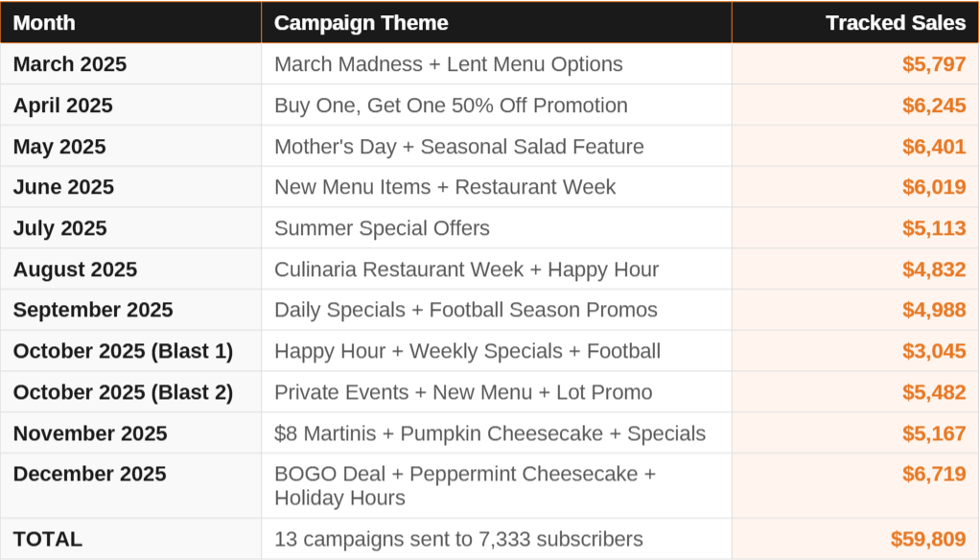
Task: Select the Summer Special Offers theme cell
Action: coord(382,228)
